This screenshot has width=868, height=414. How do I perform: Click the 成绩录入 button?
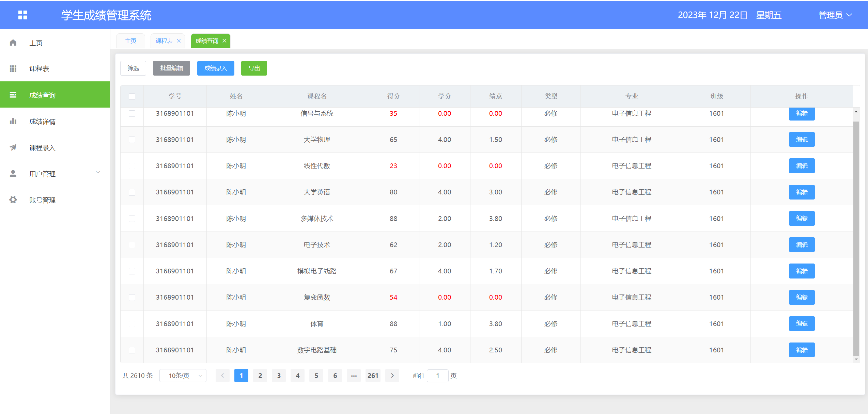pyautogui.click(x=216, y=68)
